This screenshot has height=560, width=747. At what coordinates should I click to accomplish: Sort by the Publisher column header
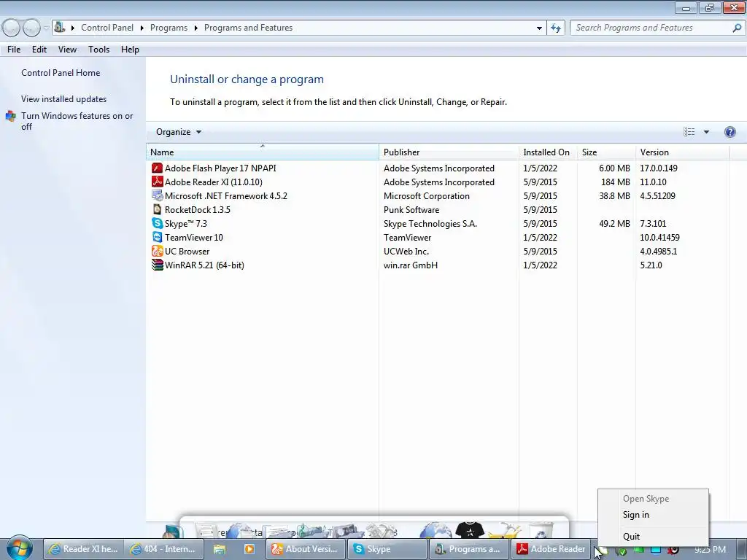tap(449, 152)
